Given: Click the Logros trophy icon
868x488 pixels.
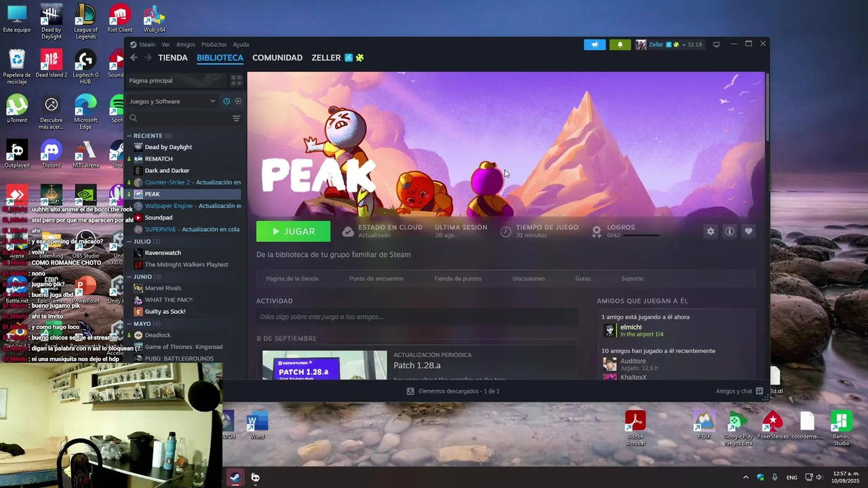Looking at the screenshot, I should [x=596, y=231].
